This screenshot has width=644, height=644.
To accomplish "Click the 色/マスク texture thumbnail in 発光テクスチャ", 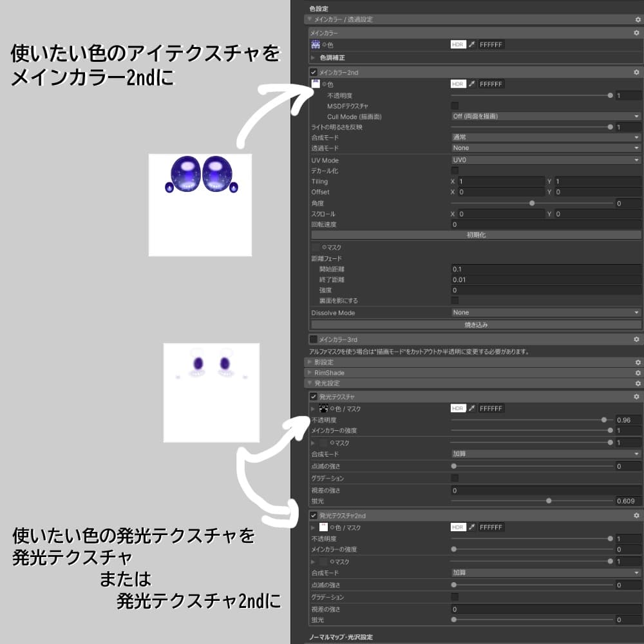I will point(323,408).
